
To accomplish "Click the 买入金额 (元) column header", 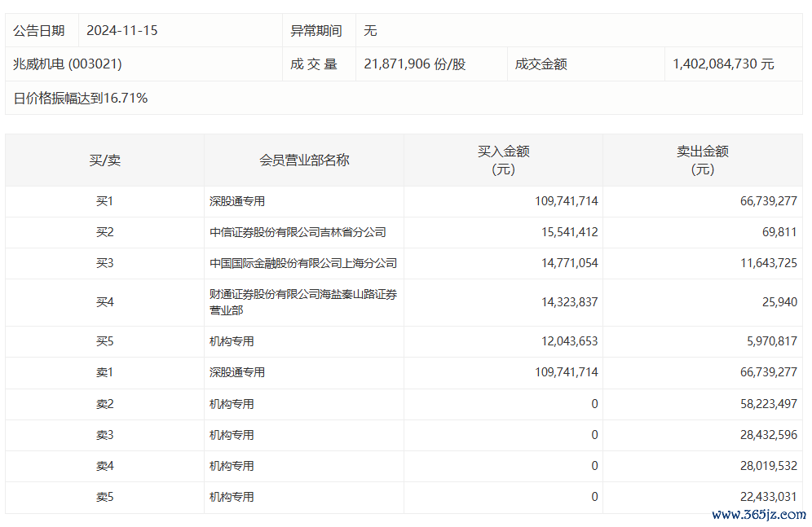I will click(503, 160).
